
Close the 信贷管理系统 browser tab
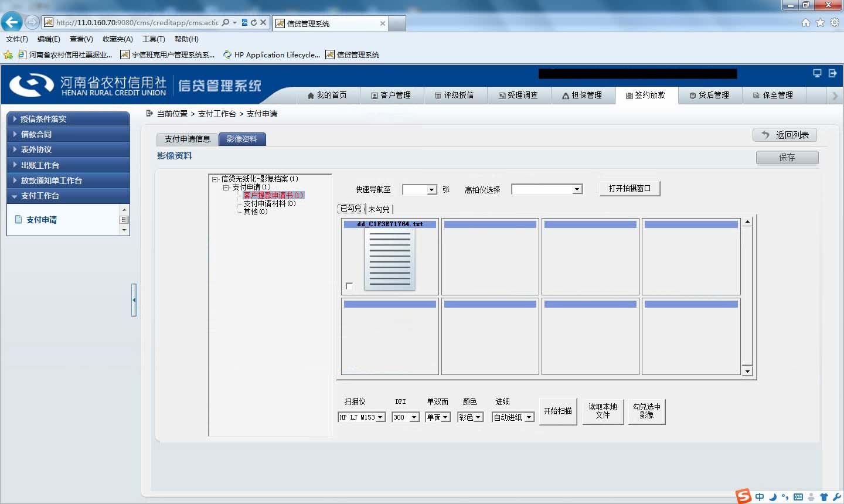(x=383, y=23)
